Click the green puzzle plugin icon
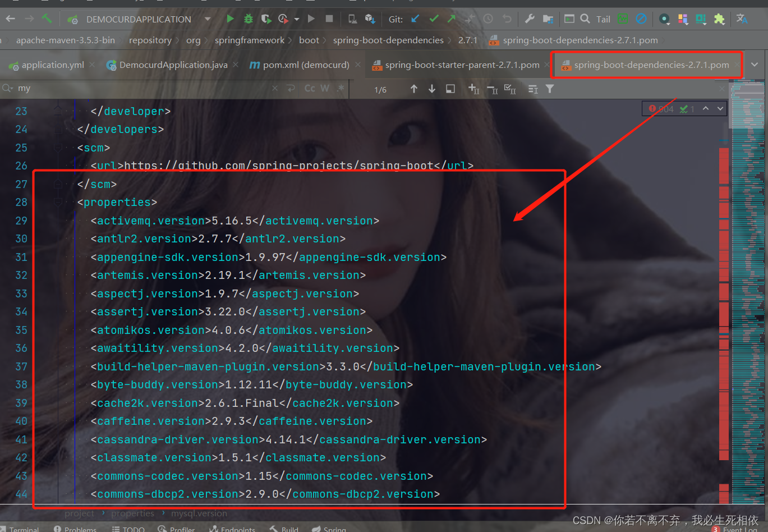 click(x=719, y=19)
